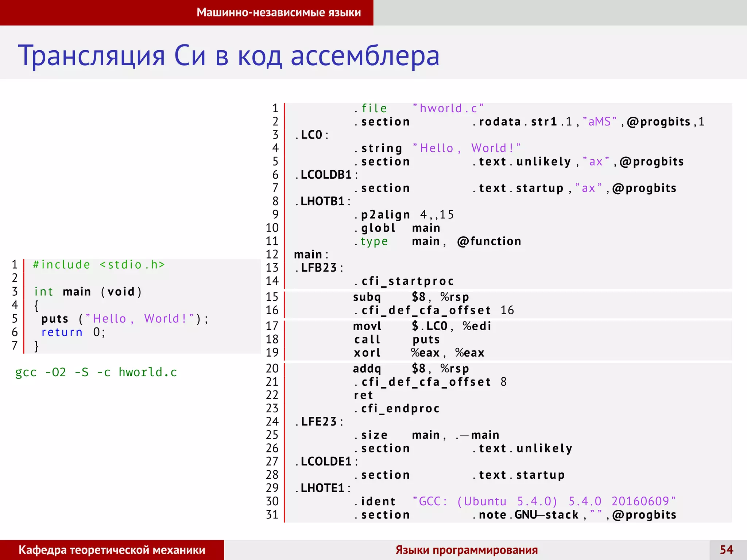The image size is (747, 560).
Task: Click the 'call puts' instruction
Action: coord(397,339)
